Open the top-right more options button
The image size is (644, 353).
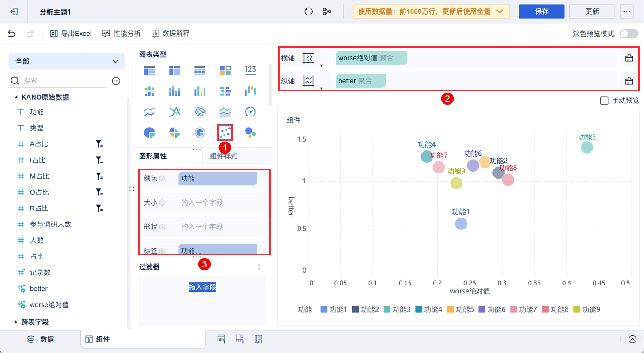[x=626, y=11]
